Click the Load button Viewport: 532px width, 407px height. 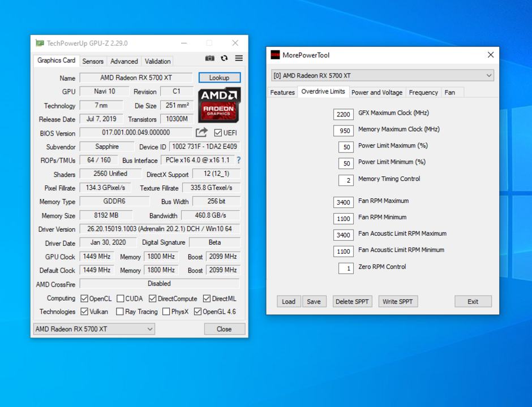click(x=289, y=301)
